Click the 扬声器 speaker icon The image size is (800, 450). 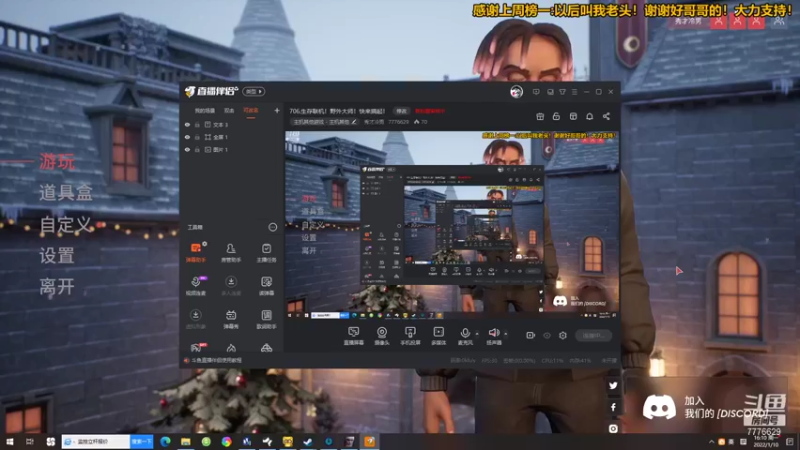(x=493, y=334)
